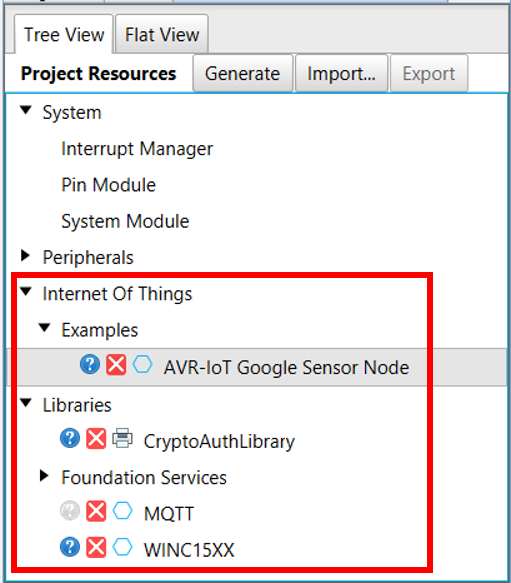Remove WINC15XX using red X icon

tap(96, 547)
